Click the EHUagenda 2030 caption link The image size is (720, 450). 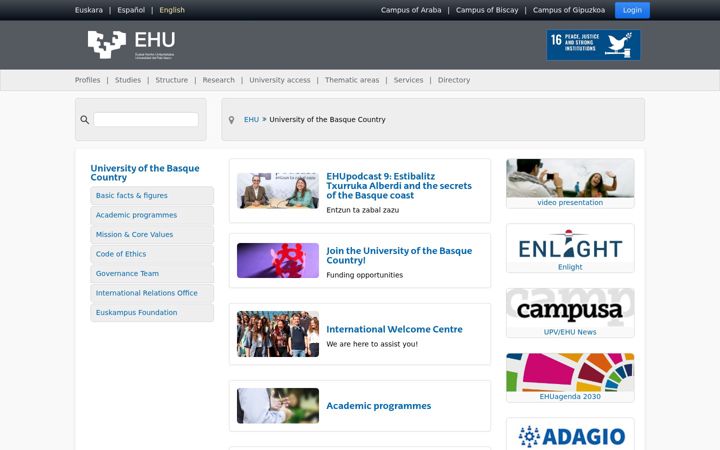click(x=570, y=397)
